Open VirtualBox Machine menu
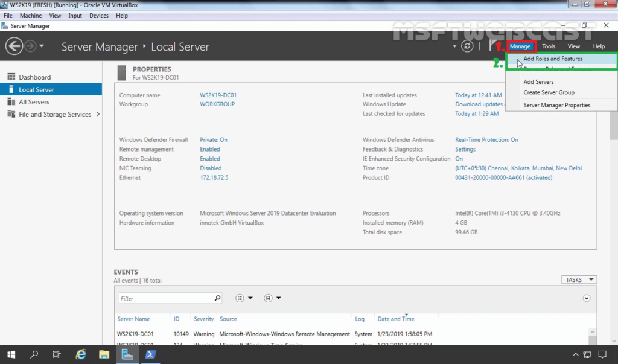This screenshot has width=618, height=364. pos(31,15)
